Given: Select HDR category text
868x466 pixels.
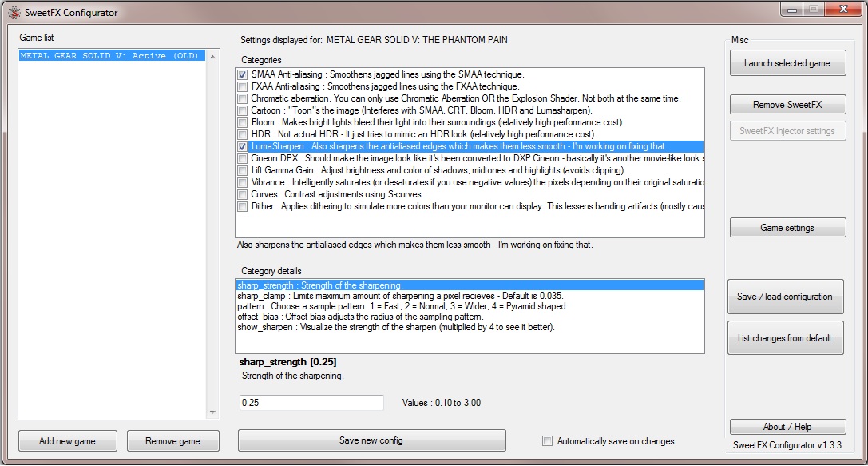Looking at the screenshot, I should click(x=423, y=134).
